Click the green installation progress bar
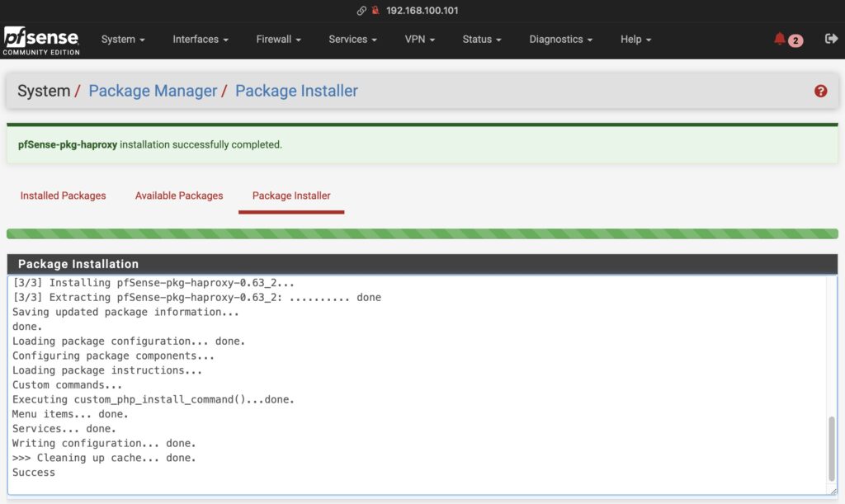845x504 pixels. [422, 233]
